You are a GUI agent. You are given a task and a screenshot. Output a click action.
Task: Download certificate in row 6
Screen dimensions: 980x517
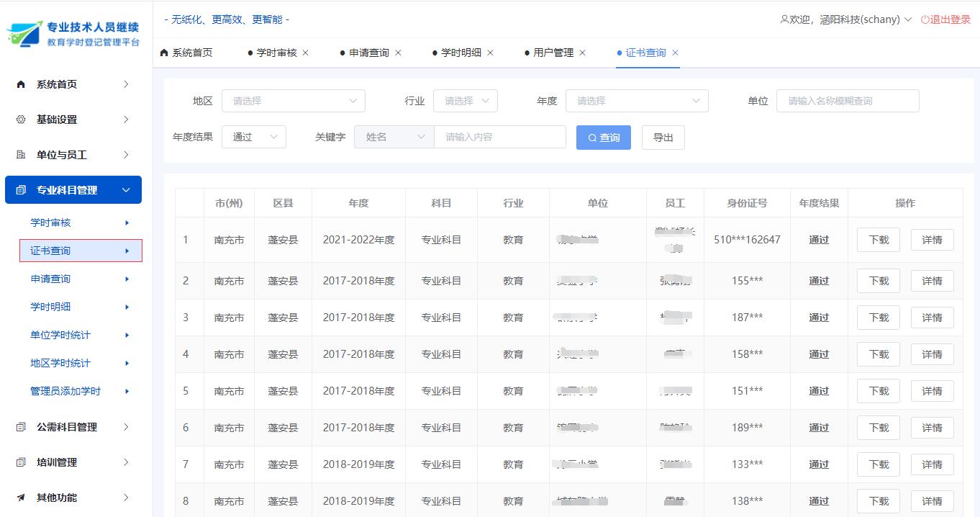click(879, 428)
